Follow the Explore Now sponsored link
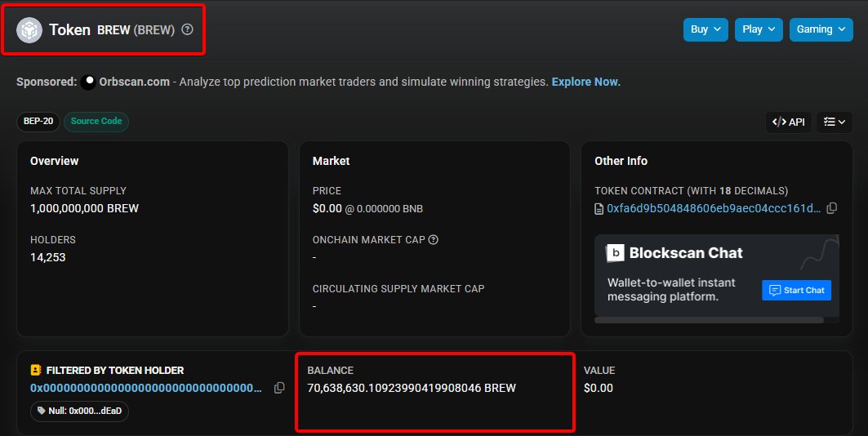Image resolution: width=868 pixels, height=436 pixels. tap(585, 82)
